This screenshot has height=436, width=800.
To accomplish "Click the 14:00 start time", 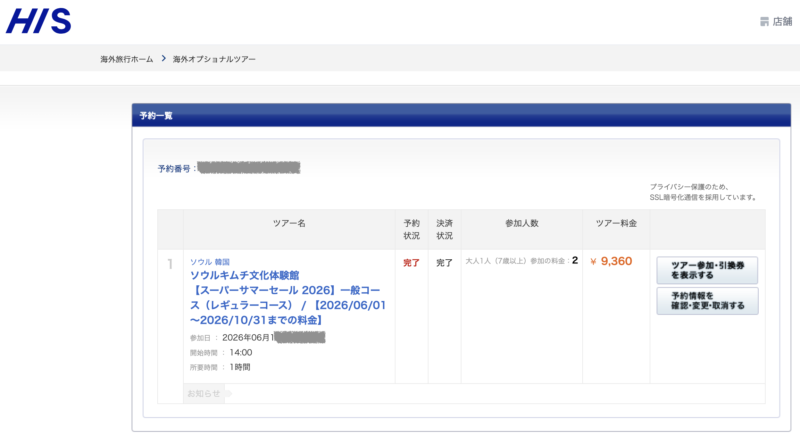I will 241,352.
